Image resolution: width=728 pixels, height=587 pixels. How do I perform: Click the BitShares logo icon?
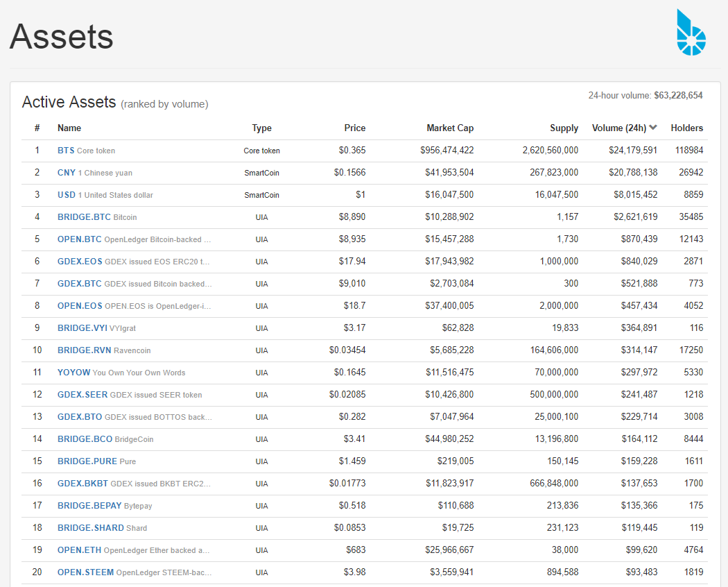point(691,32)
